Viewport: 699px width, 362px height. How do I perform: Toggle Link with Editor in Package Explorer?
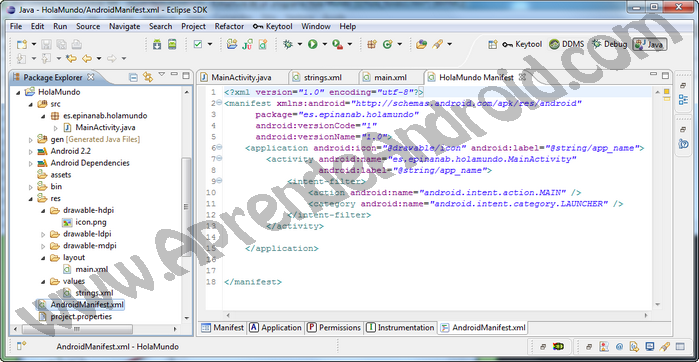(x=148, y=78)
